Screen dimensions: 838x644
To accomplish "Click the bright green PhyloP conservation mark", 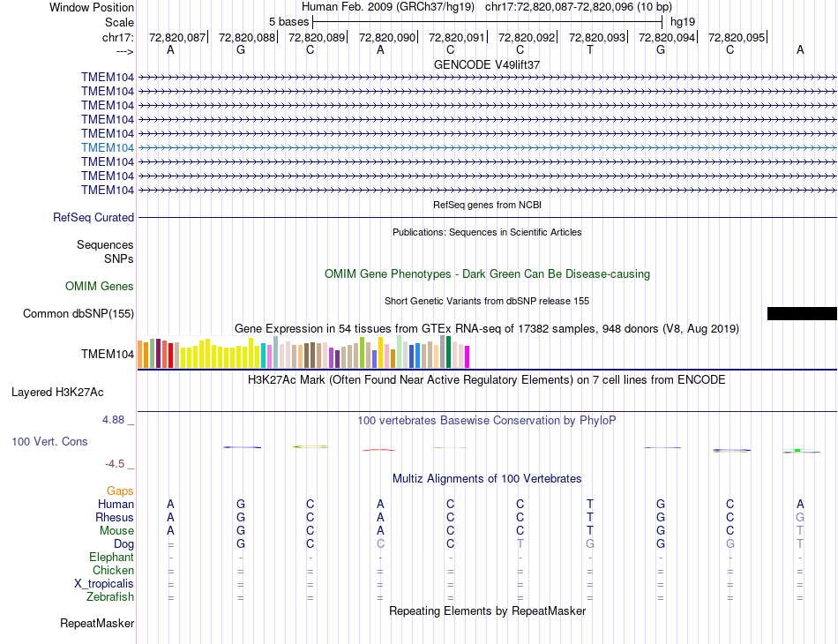I will (797, 451).
